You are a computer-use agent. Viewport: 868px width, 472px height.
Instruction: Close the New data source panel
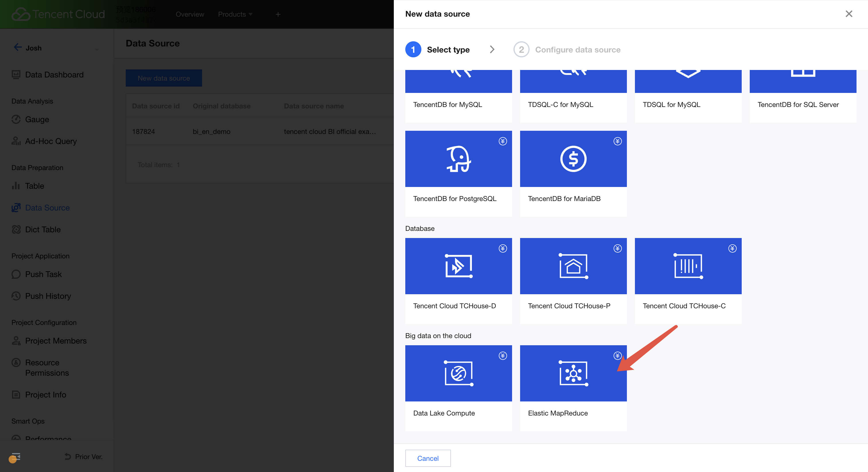pyautogui.click(x=848, y=14)
